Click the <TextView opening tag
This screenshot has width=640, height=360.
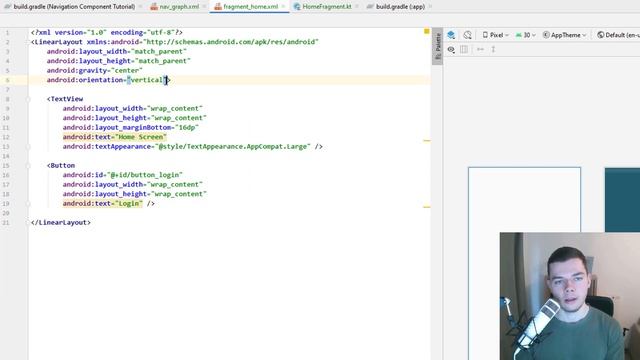(65, 99)
